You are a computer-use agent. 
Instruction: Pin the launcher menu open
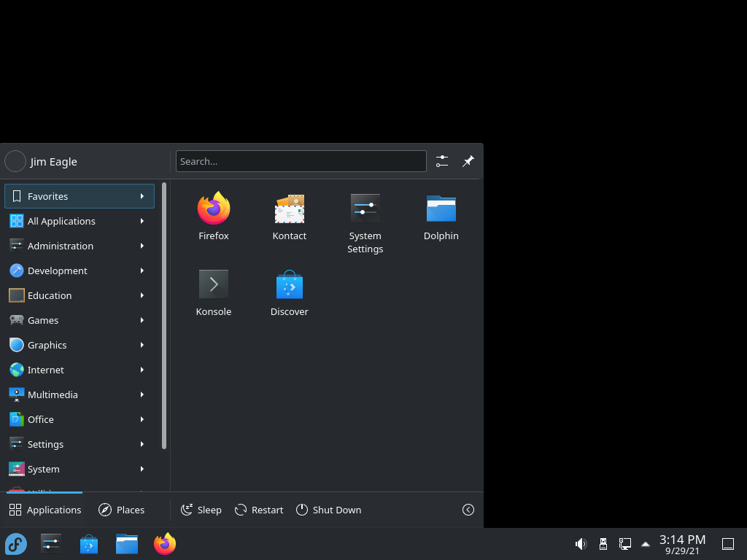(x=468, y=161)
